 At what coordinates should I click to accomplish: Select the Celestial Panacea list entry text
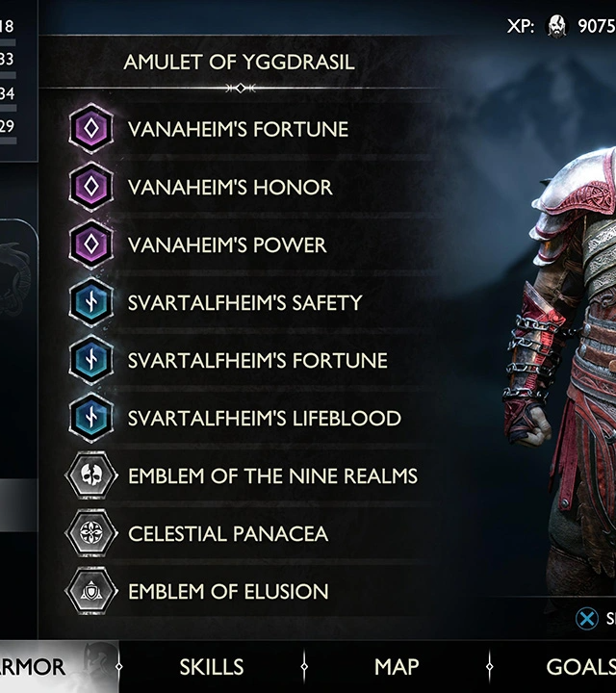pos(228,533)
